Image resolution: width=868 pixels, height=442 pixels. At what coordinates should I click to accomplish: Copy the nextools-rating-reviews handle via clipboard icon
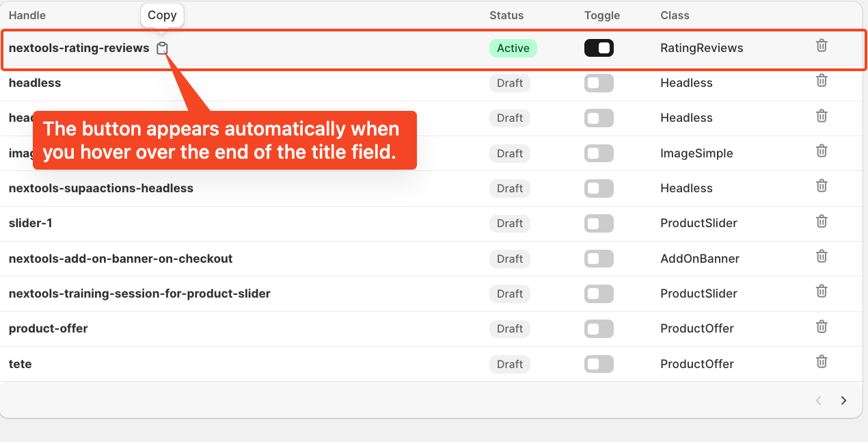[x=162, y=48]
